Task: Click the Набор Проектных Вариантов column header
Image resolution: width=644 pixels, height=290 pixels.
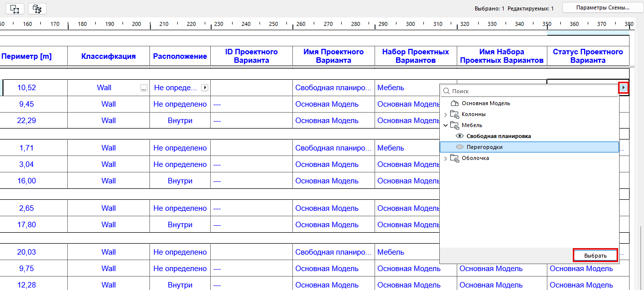Action: point(416,56)
